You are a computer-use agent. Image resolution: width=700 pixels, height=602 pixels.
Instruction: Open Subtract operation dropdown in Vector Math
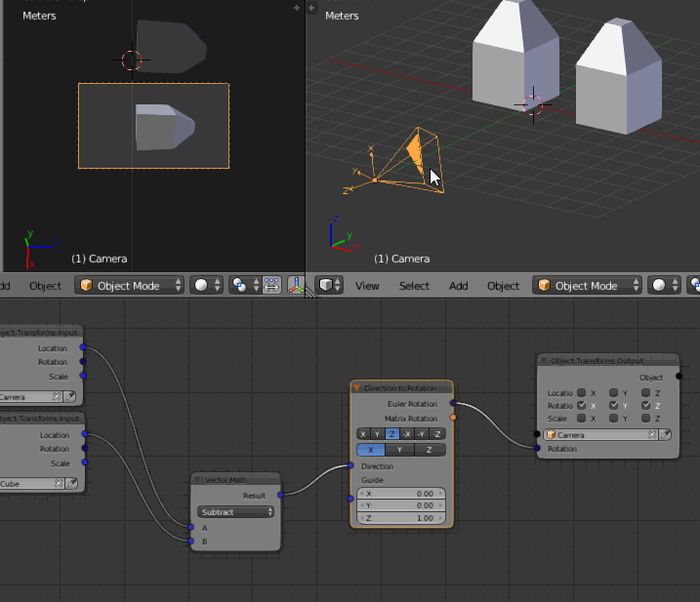pos(235,512)
